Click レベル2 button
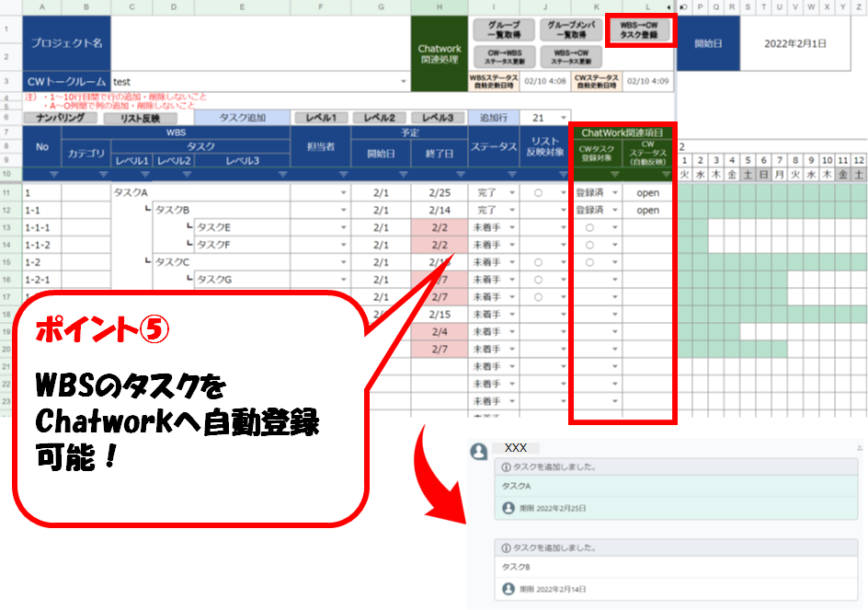Image resolution: width=868 pixels, height=610 pixels. pyautogui.click(x=380, y=118)
